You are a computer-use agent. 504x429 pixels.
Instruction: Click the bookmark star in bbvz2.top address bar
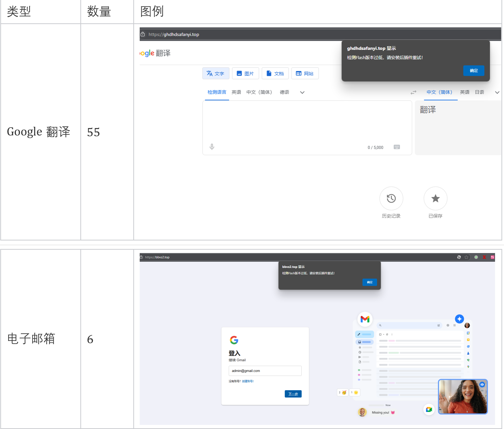coord(466,257)
